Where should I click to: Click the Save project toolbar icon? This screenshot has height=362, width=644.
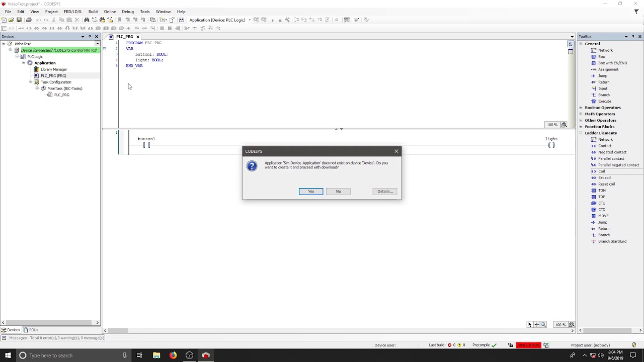pos(19,20)
